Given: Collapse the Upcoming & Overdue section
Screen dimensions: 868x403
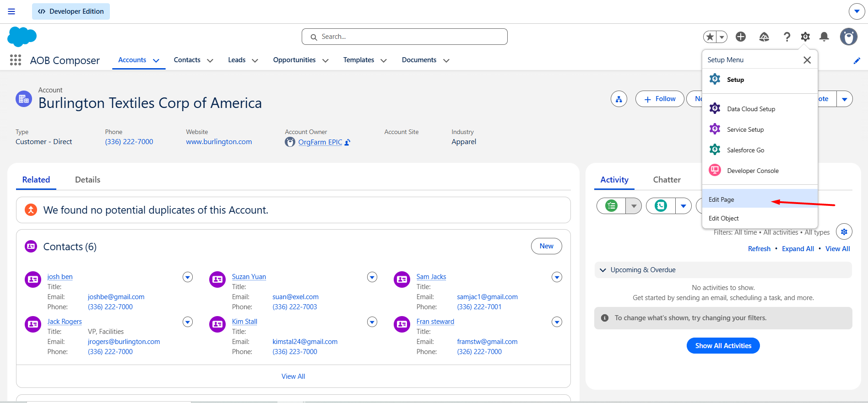Looking at the screenshot, I should tap(603, 270).
